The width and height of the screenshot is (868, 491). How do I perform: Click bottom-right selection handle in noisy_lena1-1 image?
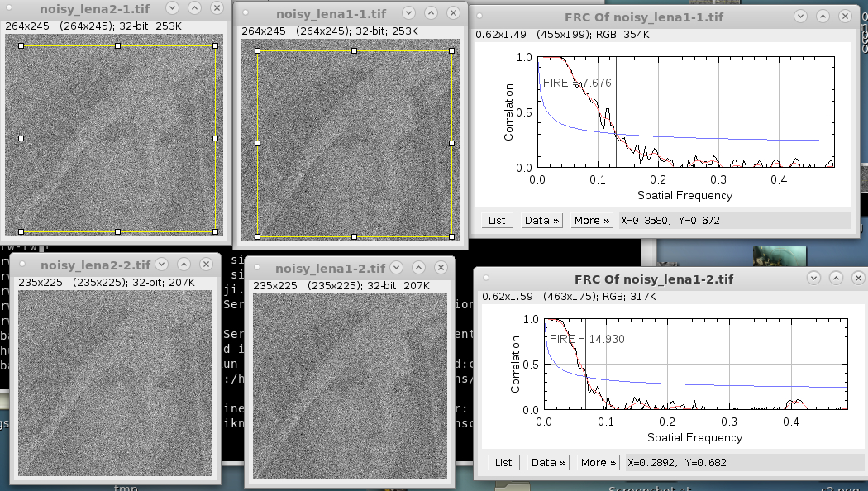pyautogui.click(x=451, y=237)
